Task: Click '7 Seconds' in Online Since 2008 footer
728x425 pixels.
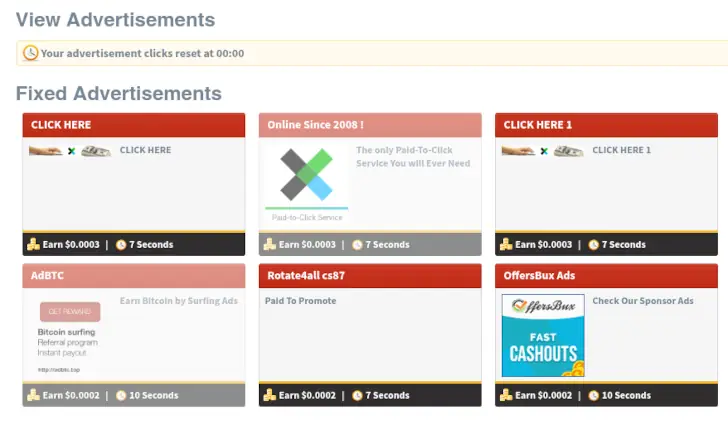Action: [x=388, y=245]
